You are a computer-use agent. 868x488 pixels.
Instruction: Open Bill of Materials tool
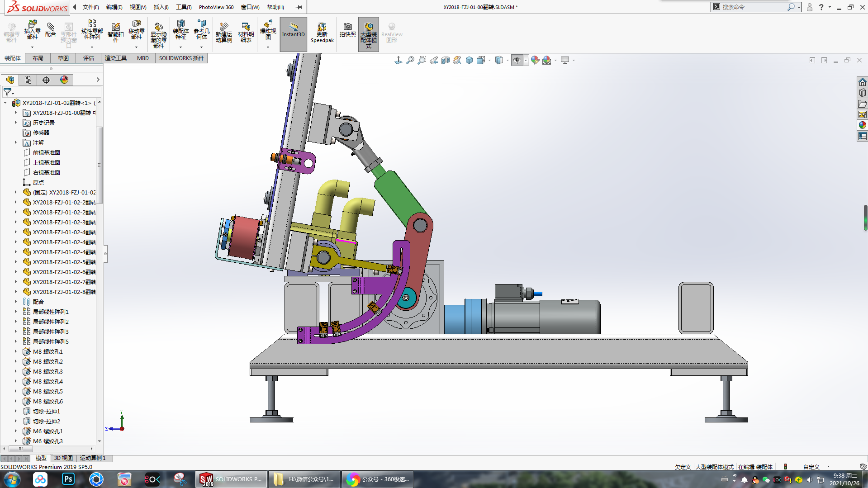(246, 33)
